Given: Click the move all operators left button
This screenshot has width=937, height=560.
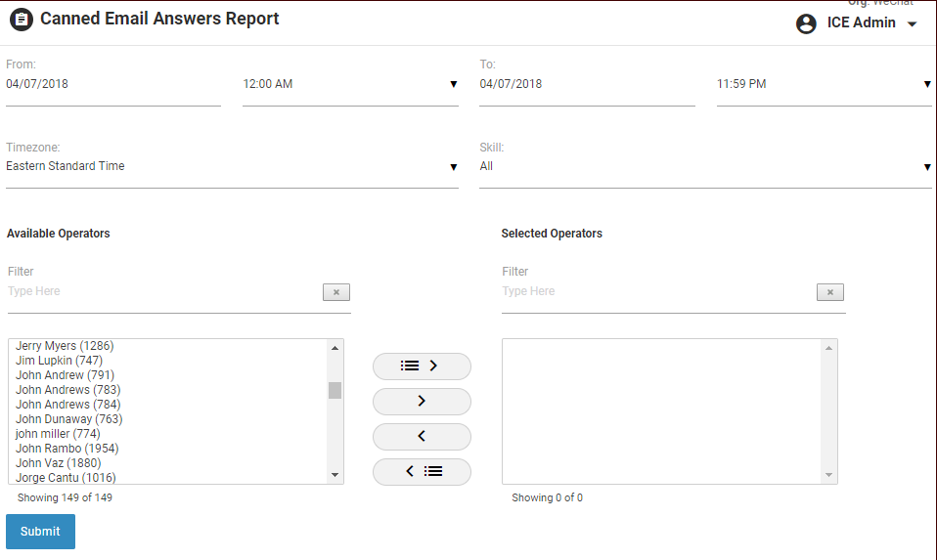Looking at the screenshot, I should click(422, 471).
